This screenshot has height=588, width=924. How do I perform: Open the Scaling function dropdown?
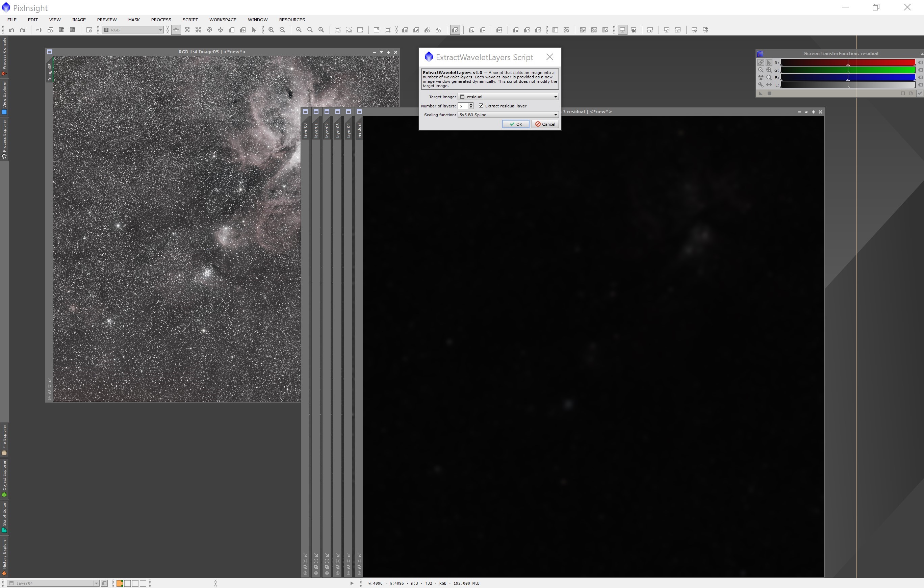click(x=508, y=115)
